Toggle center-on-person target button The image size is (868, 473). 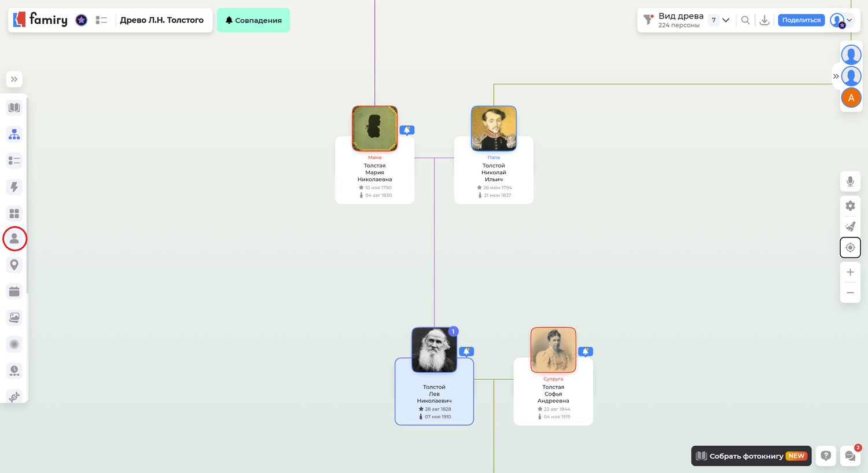pyautogui.click(x=850, y=248)
